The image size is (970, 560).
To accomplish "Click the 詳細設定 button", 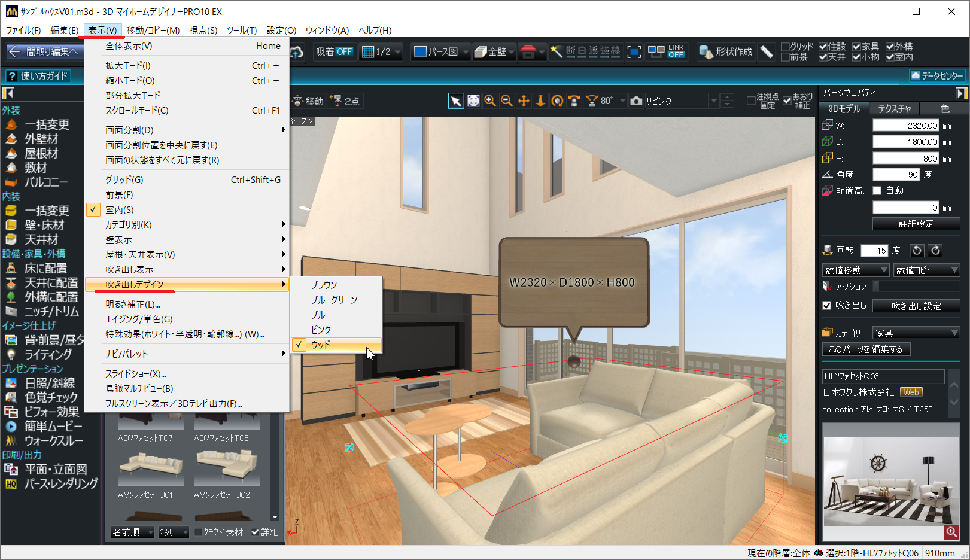I will point(916,224).
